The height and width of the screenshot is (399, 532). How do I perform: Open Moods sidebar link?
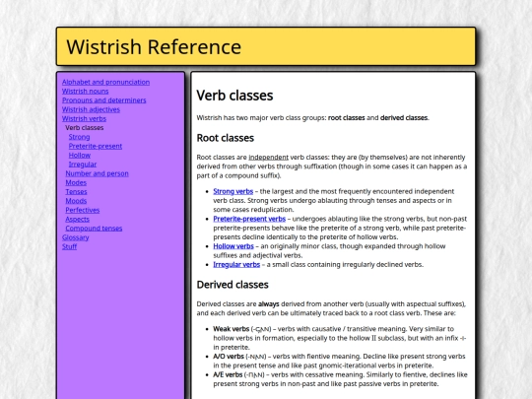pyautogui.click(x=76, y=201)
